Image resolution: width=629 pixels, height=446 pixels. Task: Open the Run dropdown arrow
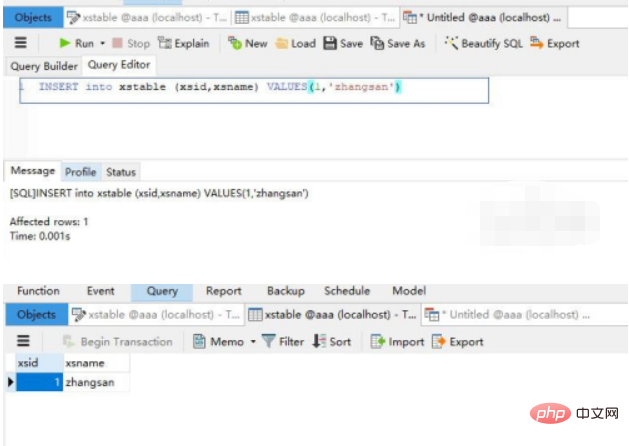point(103,43)
